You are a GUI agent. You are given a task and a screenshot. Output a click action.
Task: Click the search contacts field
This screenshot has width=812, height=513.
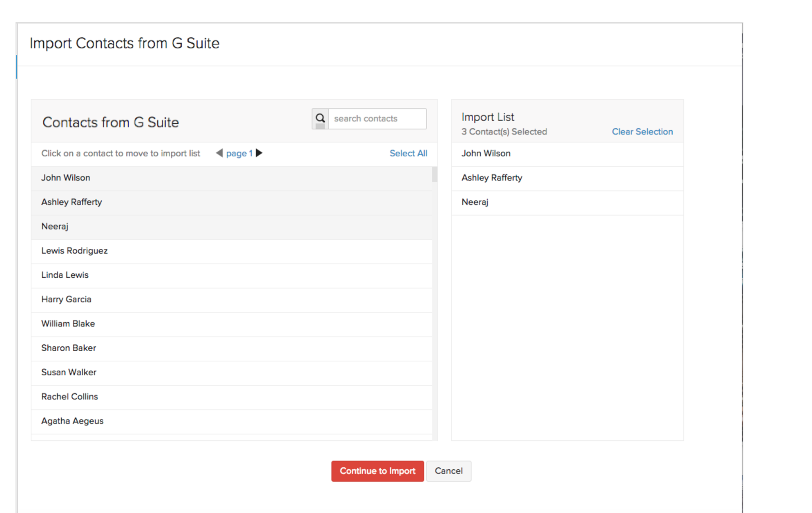tap(377, 118)
